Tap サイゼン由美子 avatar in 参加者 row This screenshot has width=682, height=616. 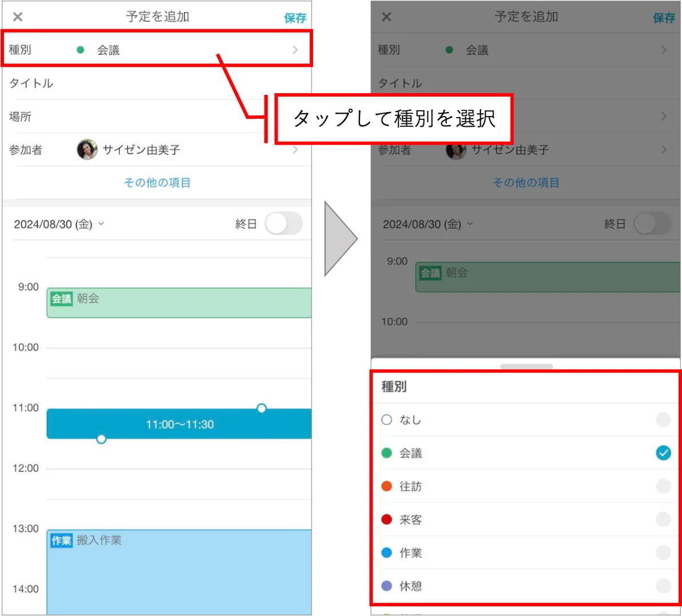click(x=87, y=150)
